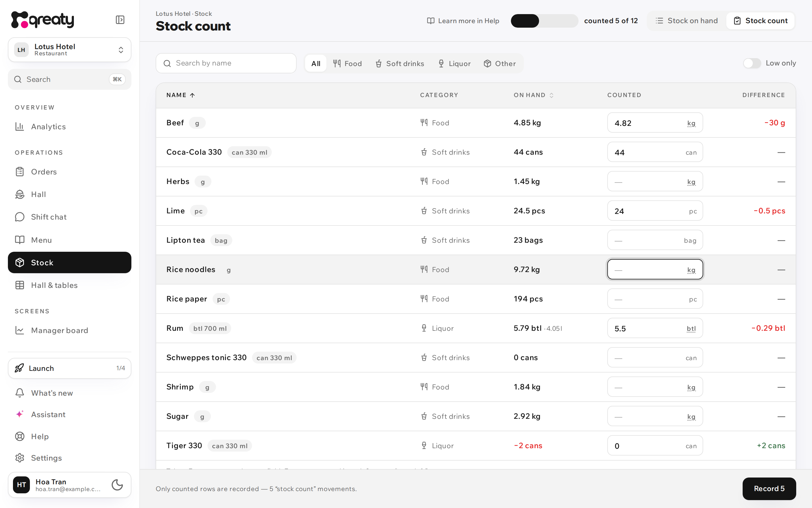Filter items by Liquor
812x508 pixels.
click(x=454, y=63)
